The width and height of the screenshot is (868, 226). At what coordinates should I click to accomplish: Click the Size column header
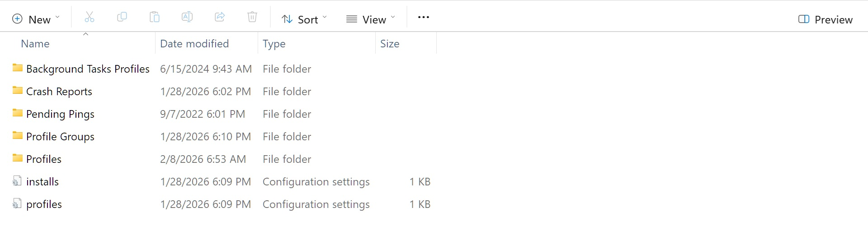(x=390, y=44)
